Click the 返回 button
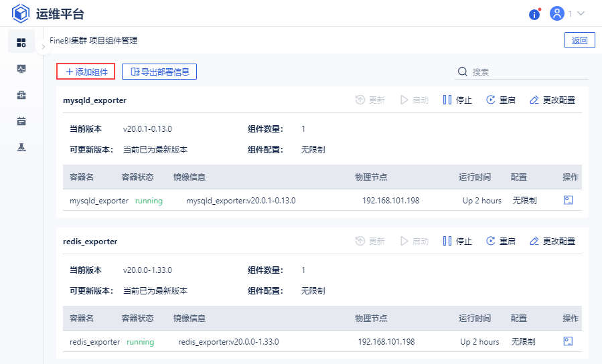This screenshot has height=364, width=602. 580,40
